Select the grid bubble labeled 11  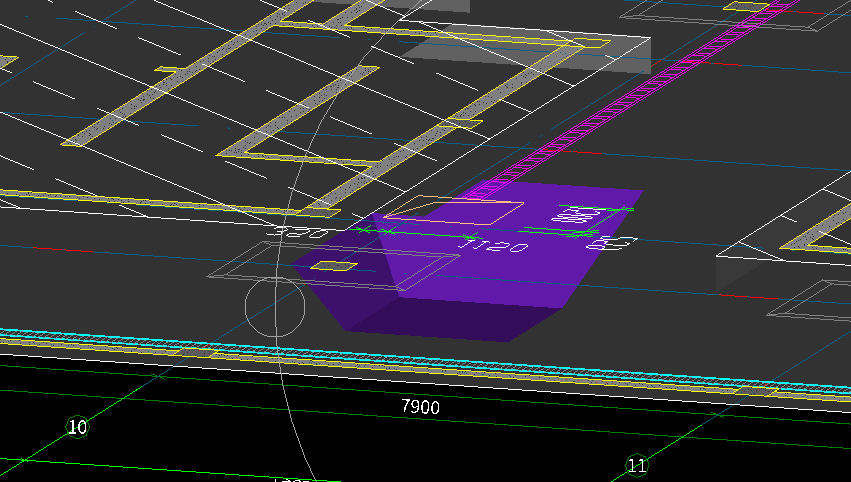pyautogui.click(x=637, y=465)
